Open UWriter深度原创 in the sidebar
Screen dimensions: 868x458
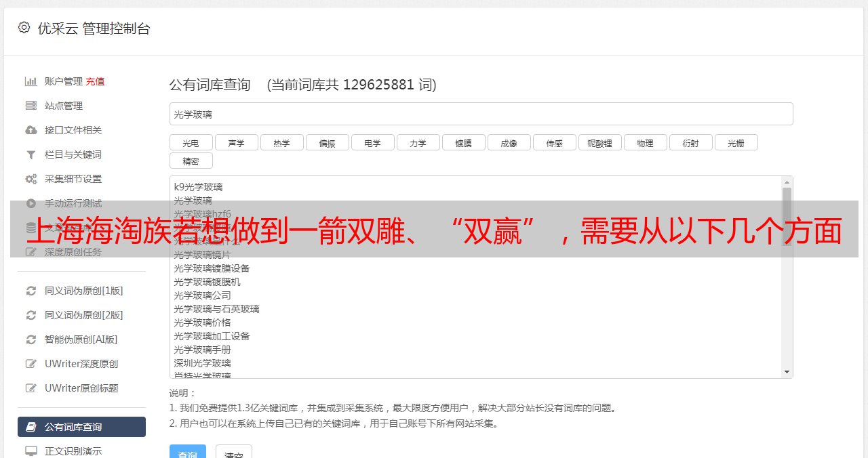click(x=81, y=364)
